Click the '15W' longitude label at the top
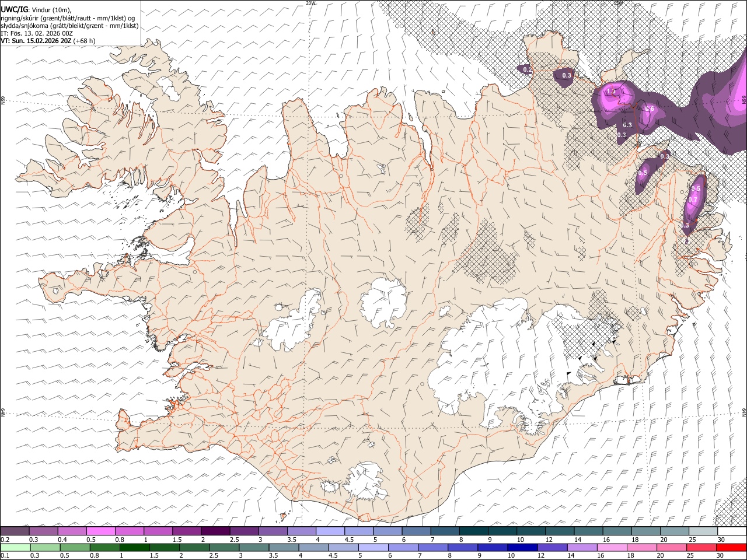 tap(618, 3)
